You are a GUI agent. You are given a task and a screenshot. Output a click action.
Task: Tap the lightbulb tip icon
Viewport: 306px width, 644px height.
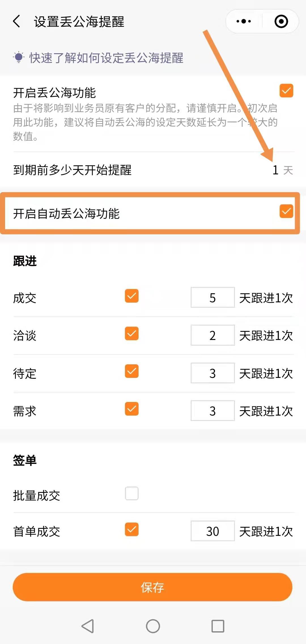[19, 57]
